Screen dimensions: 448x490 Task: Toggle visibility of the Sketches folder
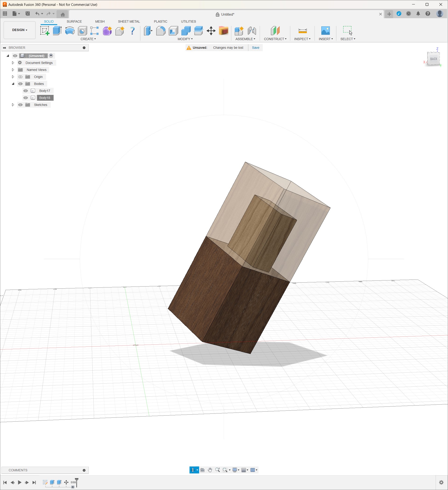click(21, 105)
